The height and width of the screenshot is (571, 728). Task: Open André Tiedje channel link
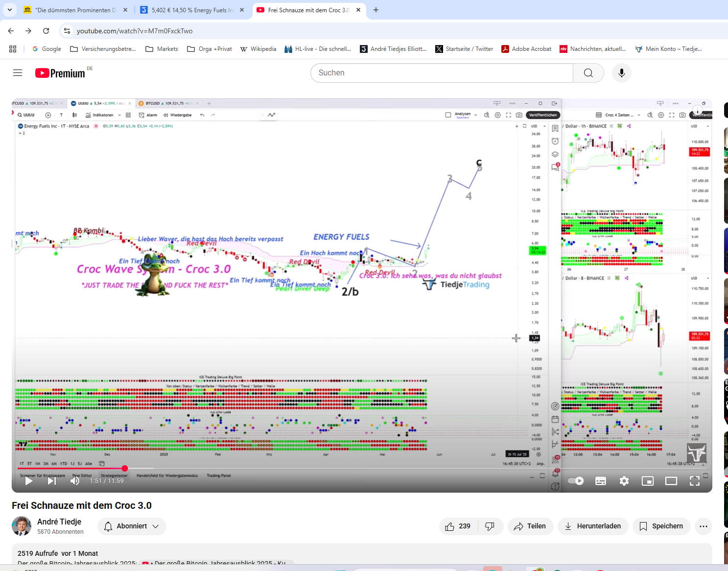coord(59,522)
